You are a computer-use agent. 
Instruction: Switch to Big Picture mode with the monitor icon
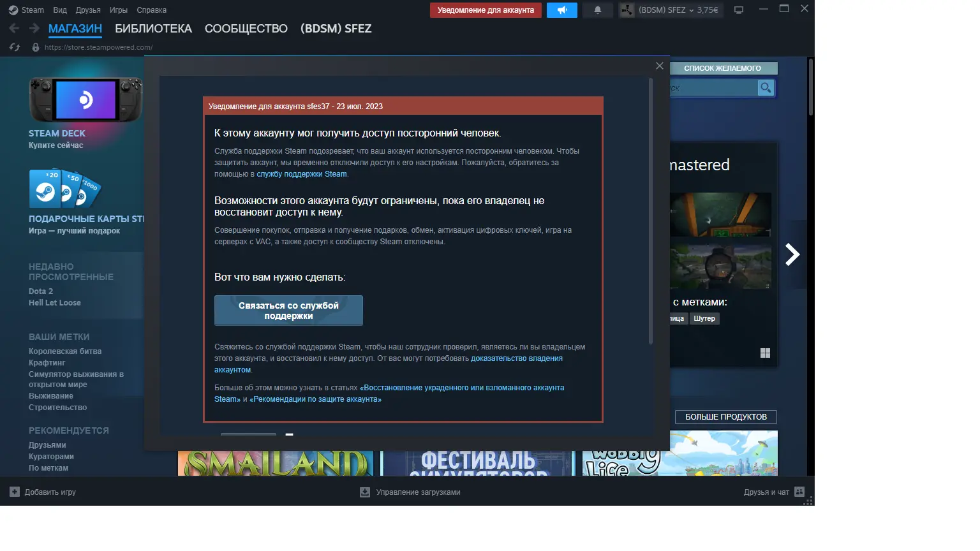(x=739, y=10)
